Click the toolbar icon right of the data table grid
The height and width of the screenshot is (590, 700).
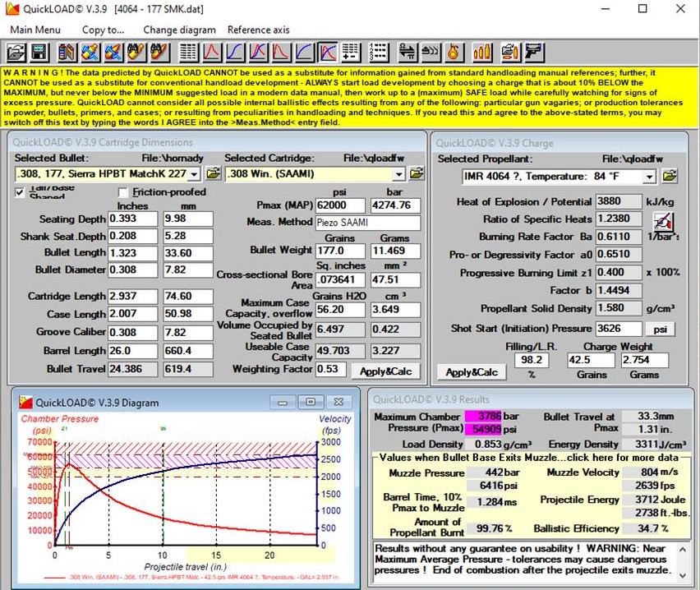tap(212, 53)
